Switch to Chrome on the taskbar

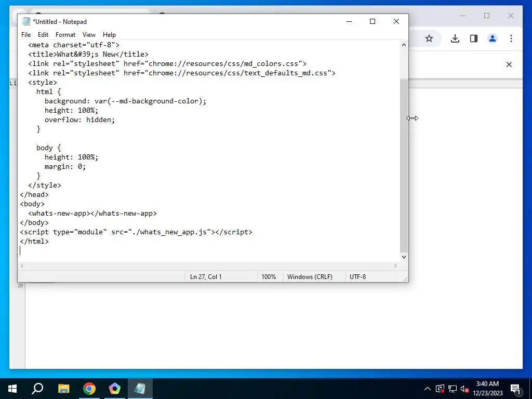tap(89, 389)
